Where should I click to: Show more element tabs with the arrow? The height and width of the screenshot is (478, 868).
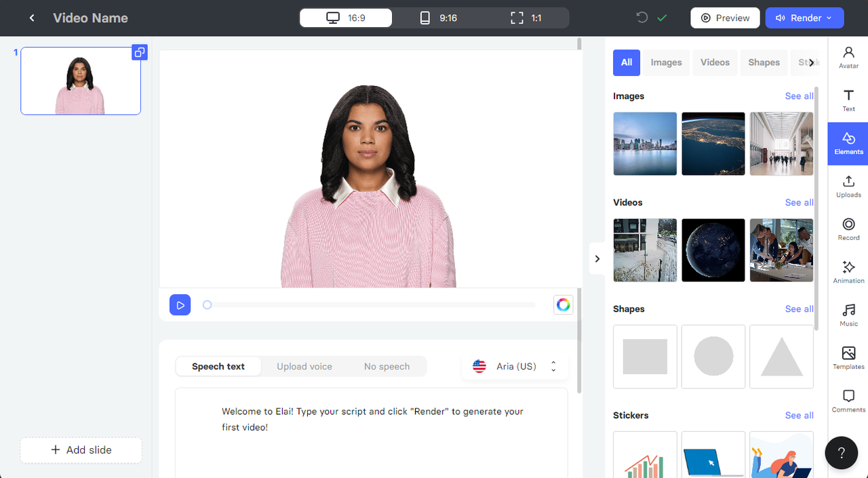[x=811, y=62]
